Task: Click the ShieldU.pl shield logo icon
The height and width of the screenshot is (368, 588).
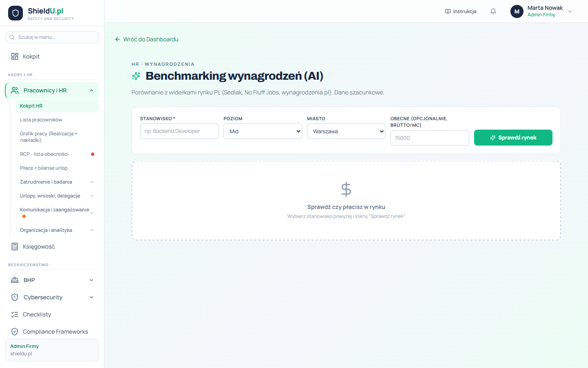Action: tap(16, 13)
